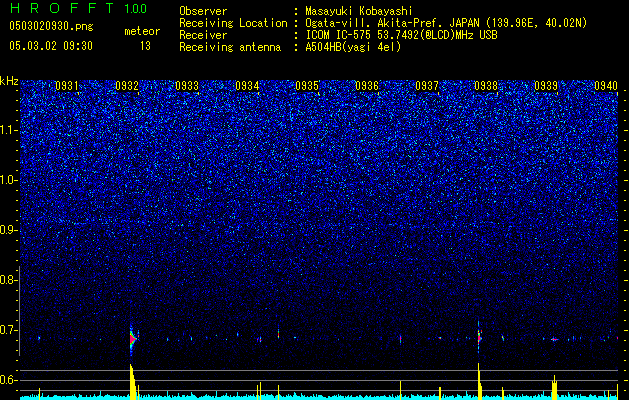629x400 pixels.
Task: Click the meteor count value 13
Action: (x=145, y=46)
